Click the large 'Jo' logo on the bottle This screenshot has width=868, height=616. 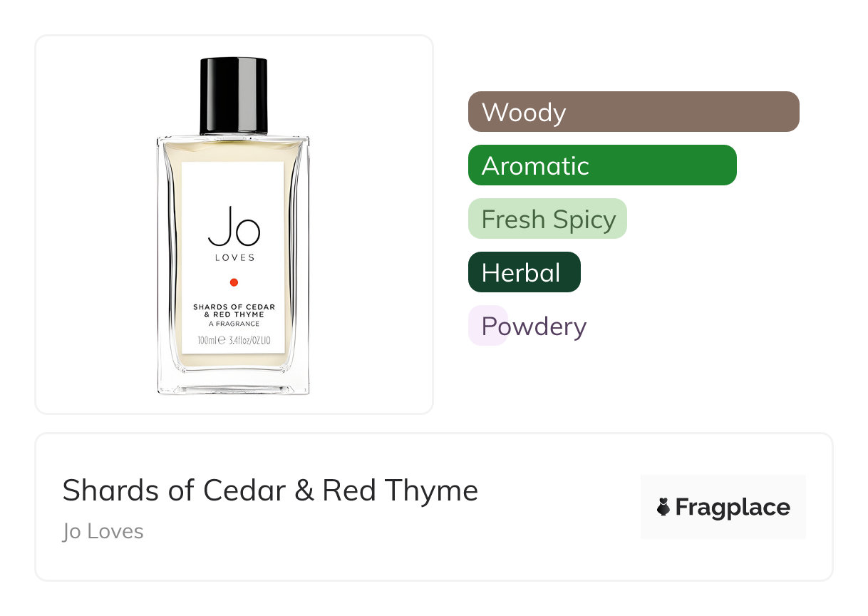pos(234,225)
